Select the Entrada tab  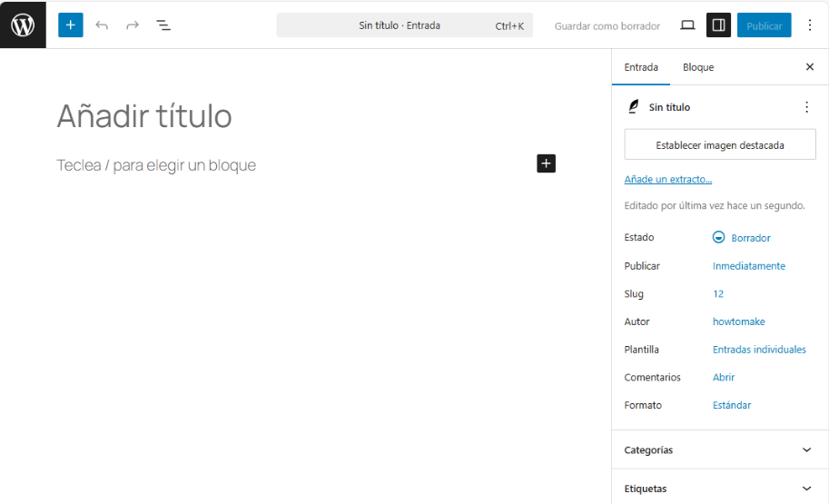(641, 67)
